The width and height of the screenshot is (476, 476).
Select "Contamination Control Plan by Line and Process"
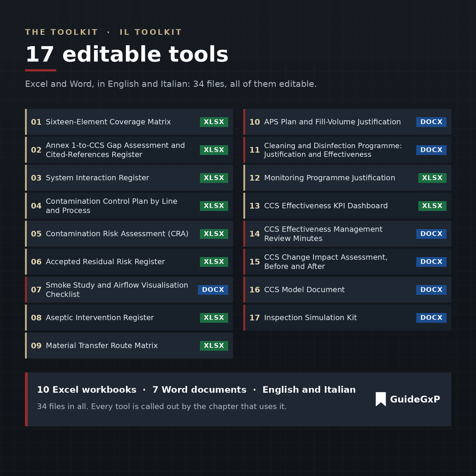pyautogui.click(x=111, y=206)
